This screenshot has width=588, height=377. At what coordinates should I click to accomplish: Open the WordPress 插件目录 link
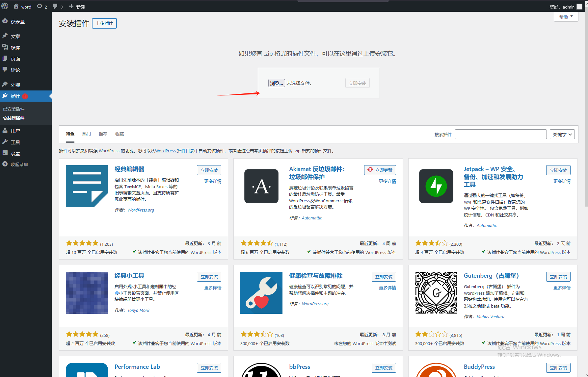click(174, 151)
